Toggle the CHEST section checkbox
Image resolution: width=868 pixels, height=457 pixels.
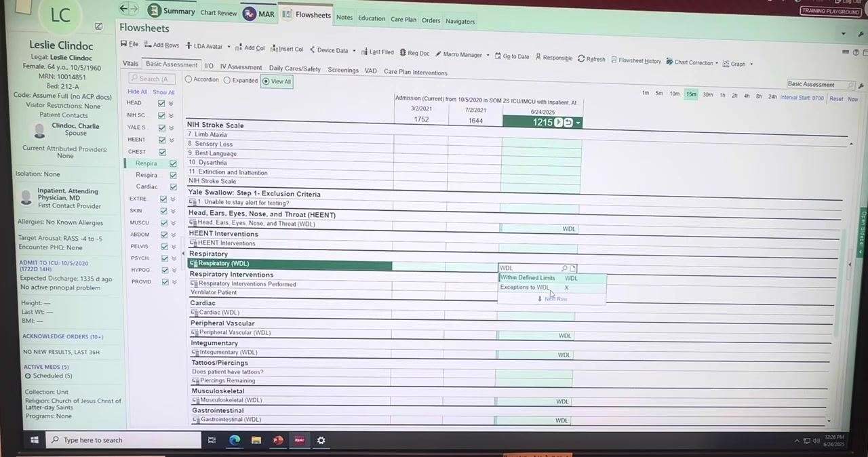(162, 152)
